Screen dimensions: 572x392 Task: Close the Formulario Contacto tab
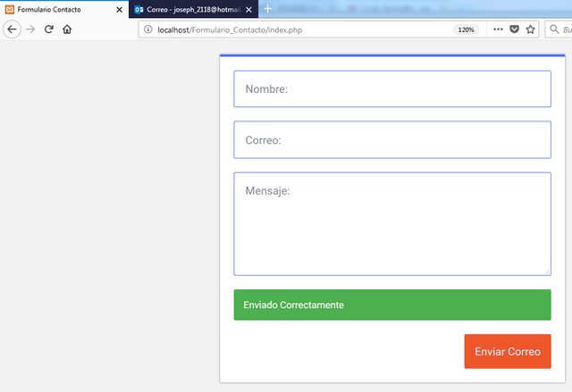point(119,10)
